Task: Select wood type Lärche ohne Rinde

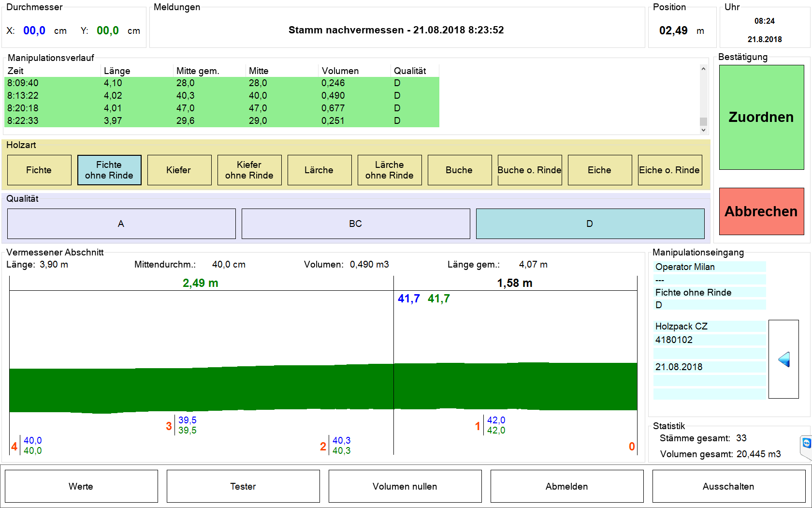Action: pyautogui.click(x=390, y=170)
